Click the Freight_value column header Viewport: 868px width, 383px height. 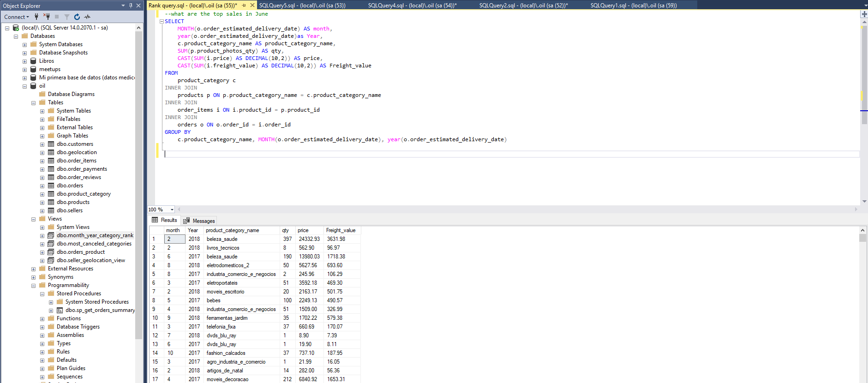pyautogui.click(x=341, y=230)
